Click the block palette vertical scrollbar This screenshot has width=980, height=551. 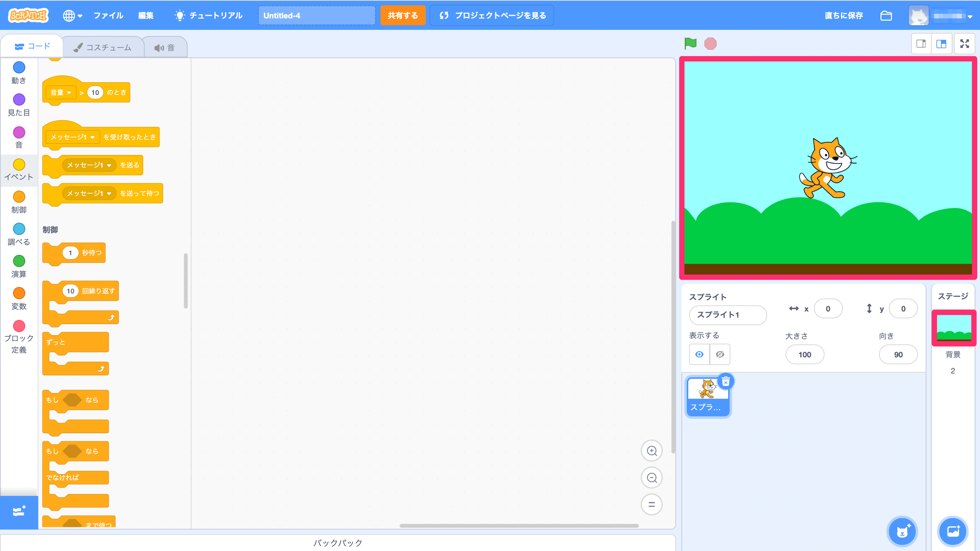pos(186,280)
